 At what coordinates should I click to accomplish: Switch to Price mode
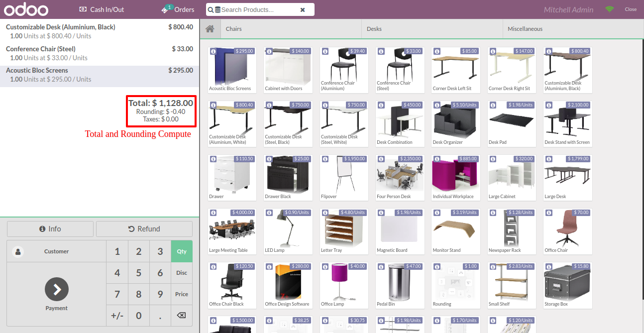coord(182,294)
